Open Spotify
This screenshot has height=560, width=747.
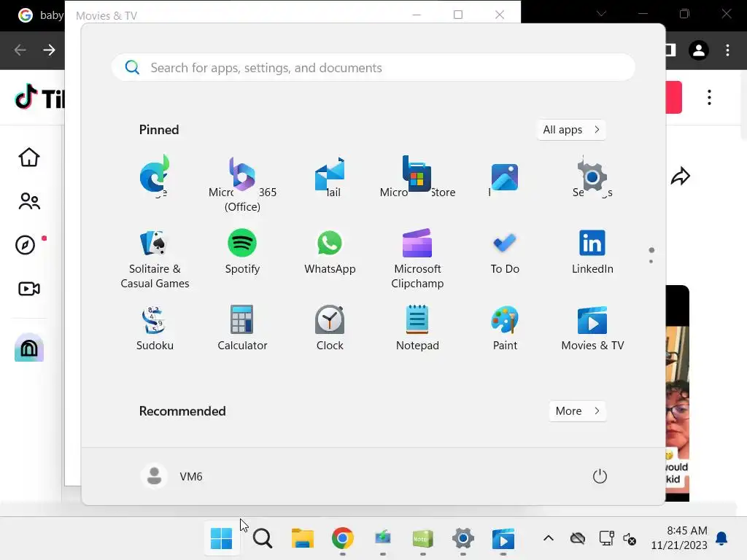click(x=242, y=252)
